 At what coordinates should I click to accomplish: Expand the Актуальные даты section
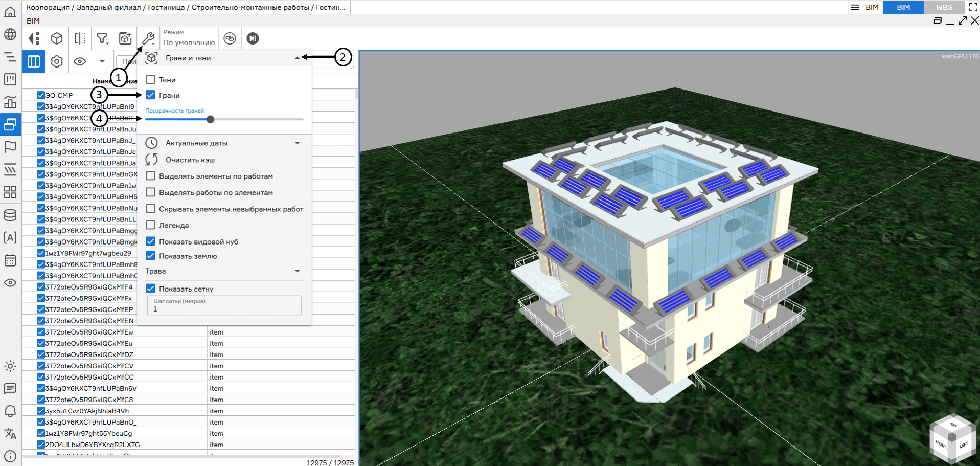(x=297, y=143)
